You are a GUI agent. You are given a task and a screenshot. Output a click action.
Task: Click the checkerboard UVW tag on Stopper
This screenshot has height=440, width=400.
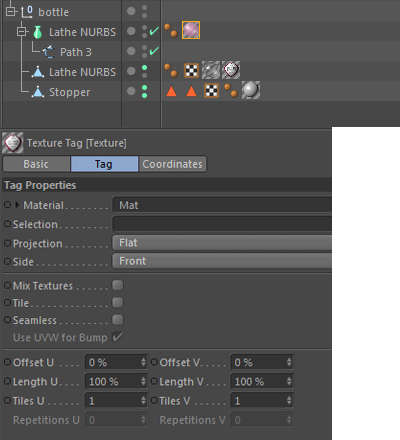coord(211,90)
